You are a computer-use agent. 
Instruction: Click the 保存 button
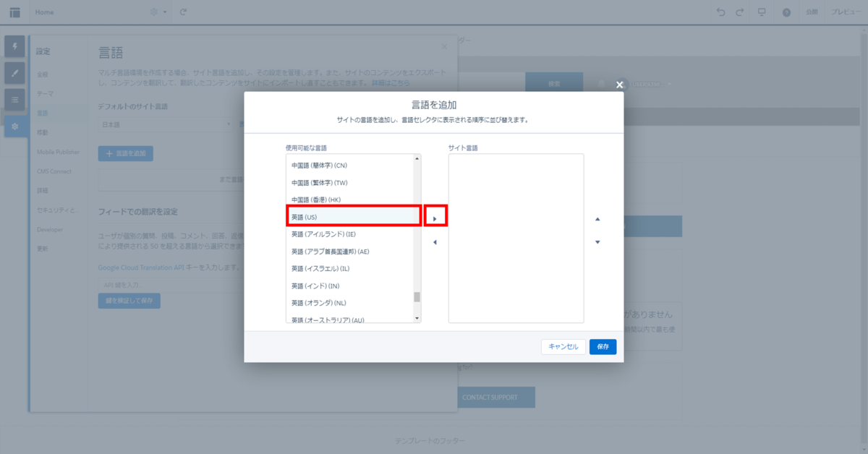click(x=603, y=347)
